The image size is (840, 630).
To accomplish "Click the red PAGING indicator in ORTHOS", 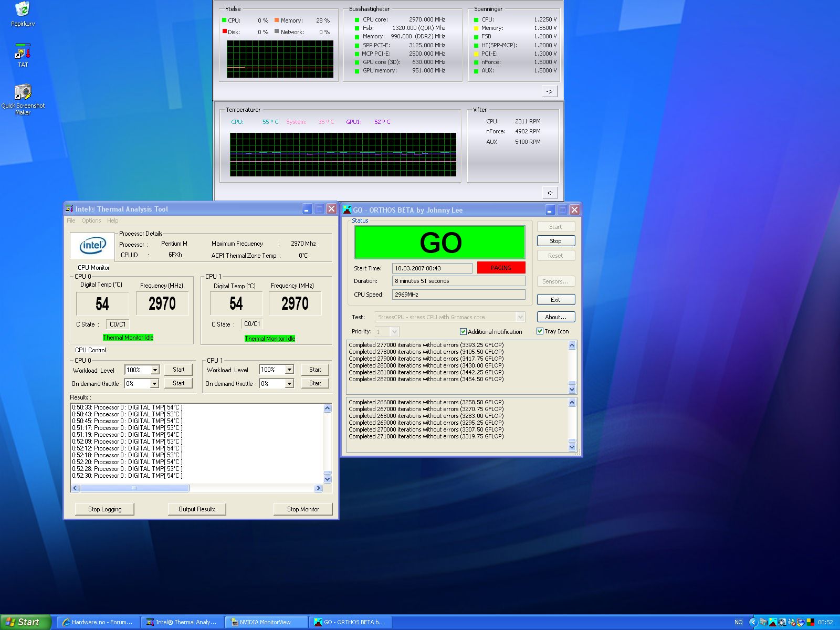I will [x=501, y=268].
